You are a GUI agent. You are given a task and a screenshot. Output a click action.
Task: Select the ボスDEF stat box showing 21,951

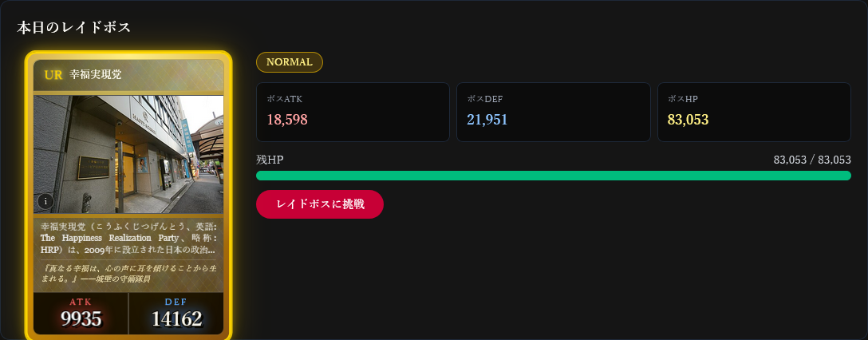553,112
